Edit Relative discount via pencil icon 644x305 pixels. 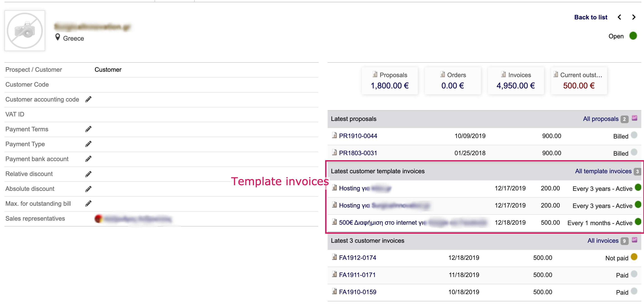click(88, 174)
